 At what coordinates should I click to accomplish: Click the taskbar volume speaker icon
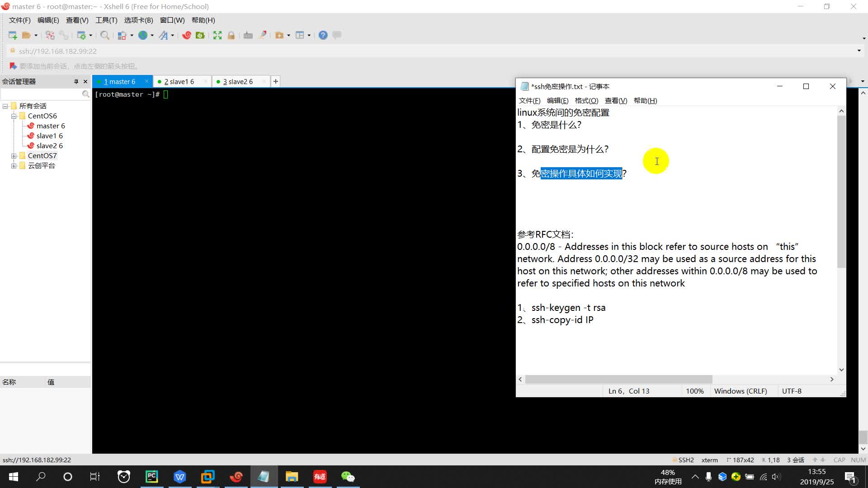tap(776, 477)
